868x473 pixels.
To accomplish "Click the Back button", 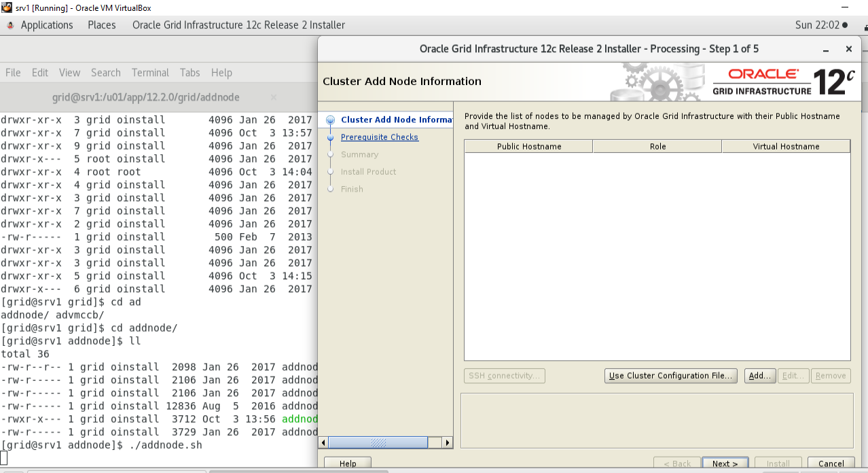I will click(676, 463).
